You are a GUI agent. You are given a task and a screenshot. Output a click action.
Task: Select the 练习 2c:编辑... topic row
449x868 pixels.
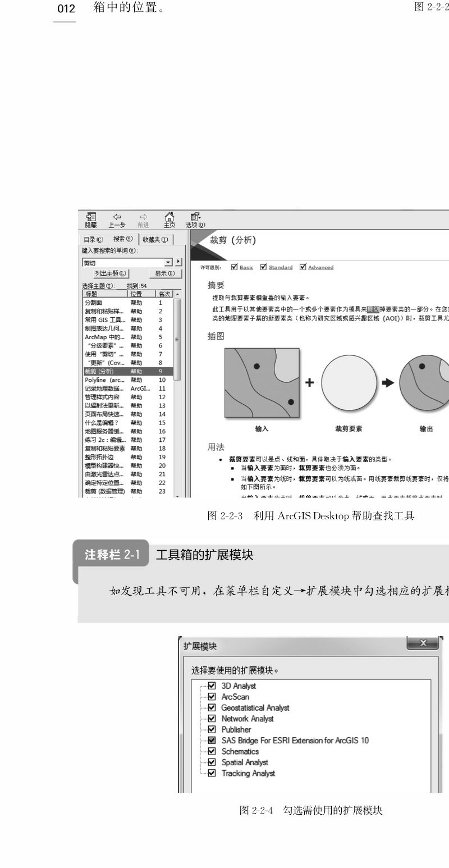128,440
